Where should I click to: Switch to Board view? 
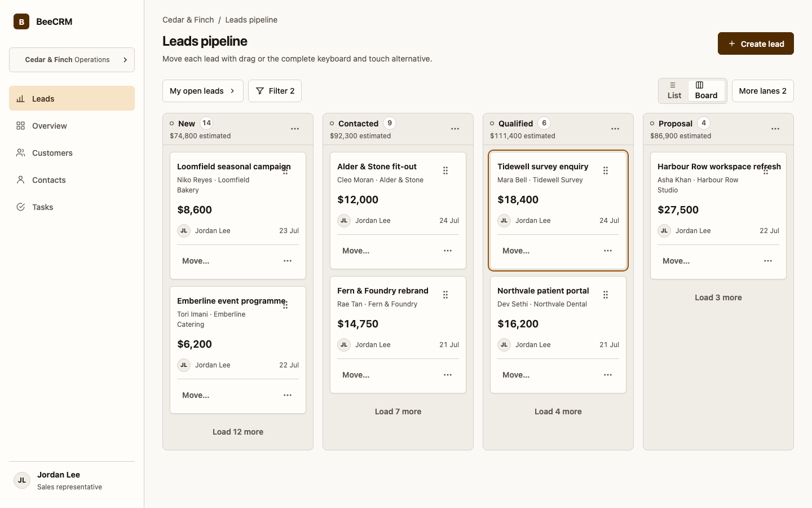tap(706, 91)
